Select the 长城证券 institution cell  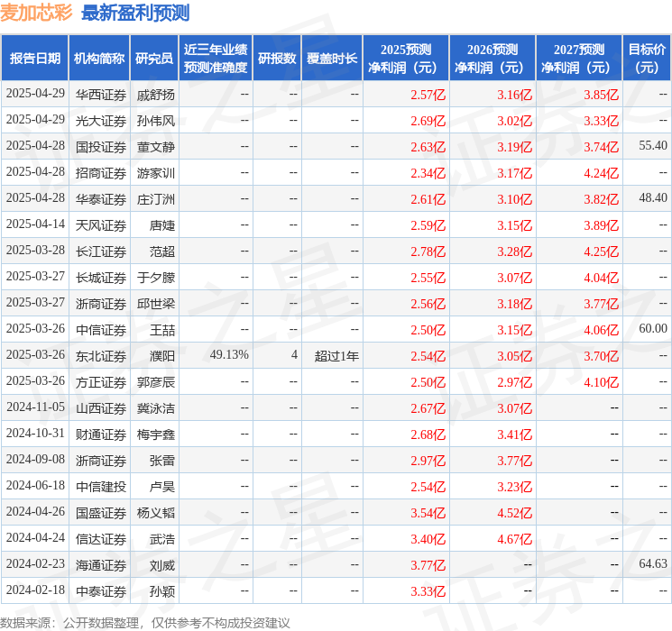(101, 278)
